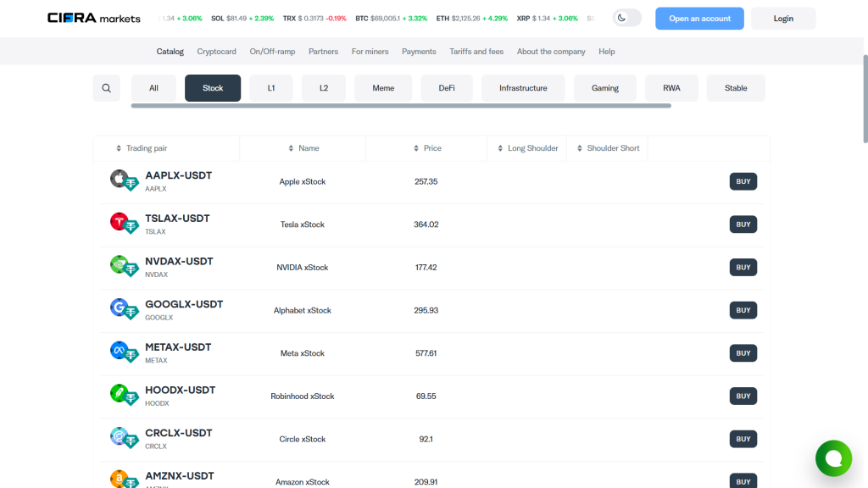The width and height of the screenshot is (868, 488).
Task: Open the Tariffs and fees page
Action: [476, 51]
